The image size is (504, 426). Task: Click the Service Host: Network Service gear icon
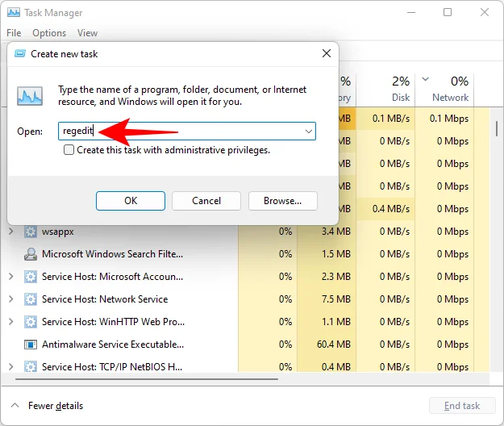tap(31, 299)
